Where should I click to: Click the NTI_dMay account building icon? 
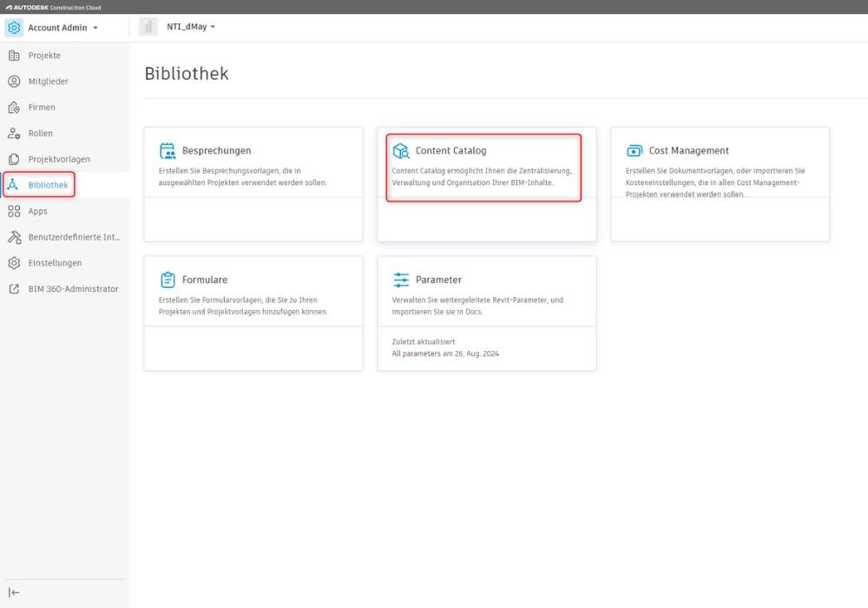[148, 27]
